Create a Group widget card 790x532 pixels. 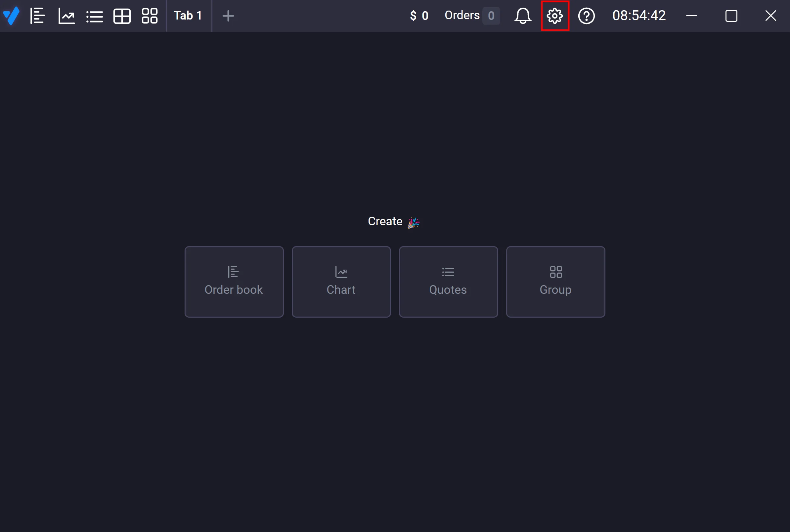click(x=555, y=282)
